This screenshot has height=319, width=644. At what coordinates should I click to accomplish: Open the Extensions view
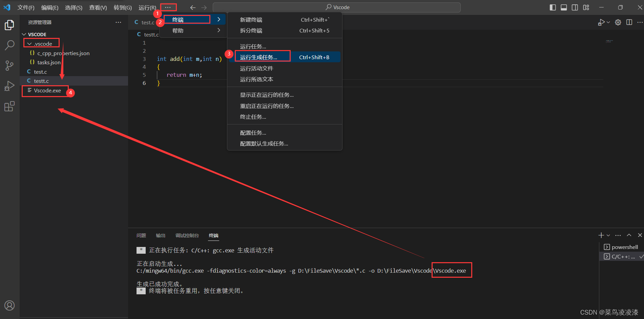tap(9, 107)
